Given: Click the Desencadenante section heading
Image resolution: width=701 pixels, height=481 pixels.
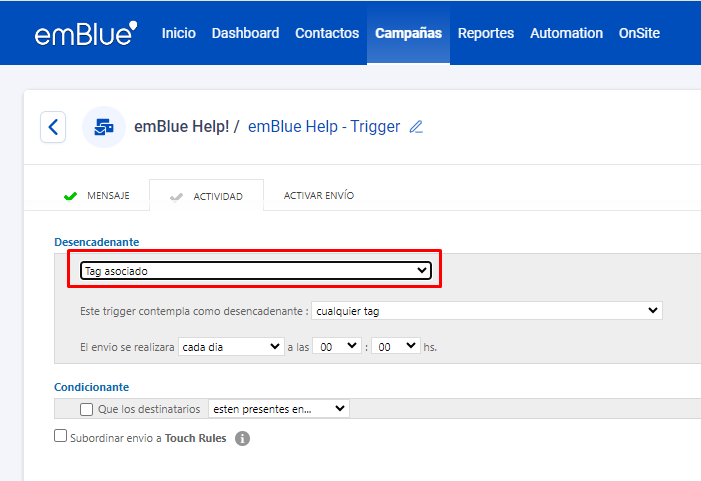Looking at the screenshot, I should click(97, 242).
